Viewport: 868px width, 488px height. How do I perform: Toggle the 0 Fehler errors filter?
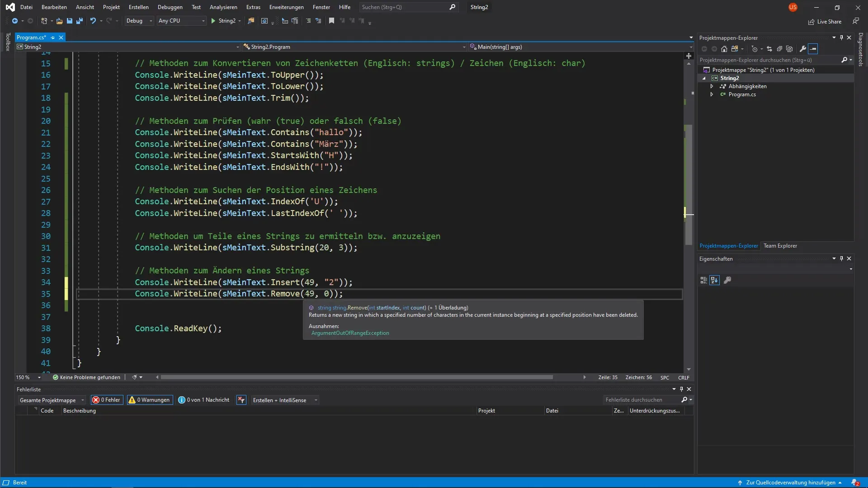107,400
